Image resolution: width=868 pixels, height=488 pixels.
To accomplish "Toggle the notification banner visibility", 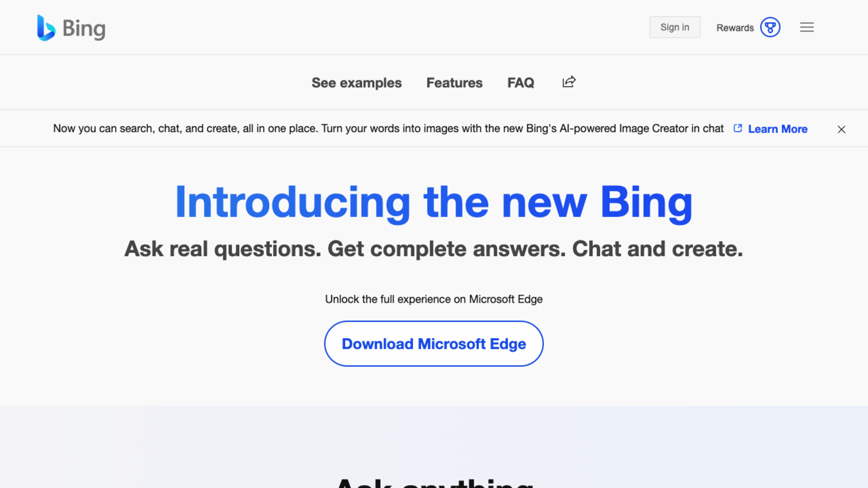I will coord(841,129).
